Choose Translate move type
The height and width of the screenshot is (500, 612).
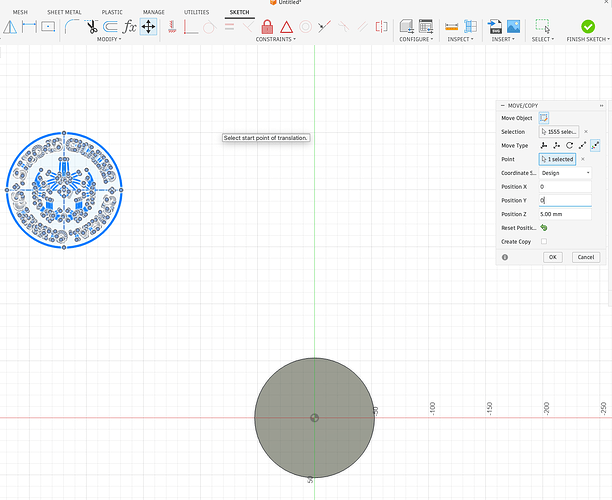point(557,146)
